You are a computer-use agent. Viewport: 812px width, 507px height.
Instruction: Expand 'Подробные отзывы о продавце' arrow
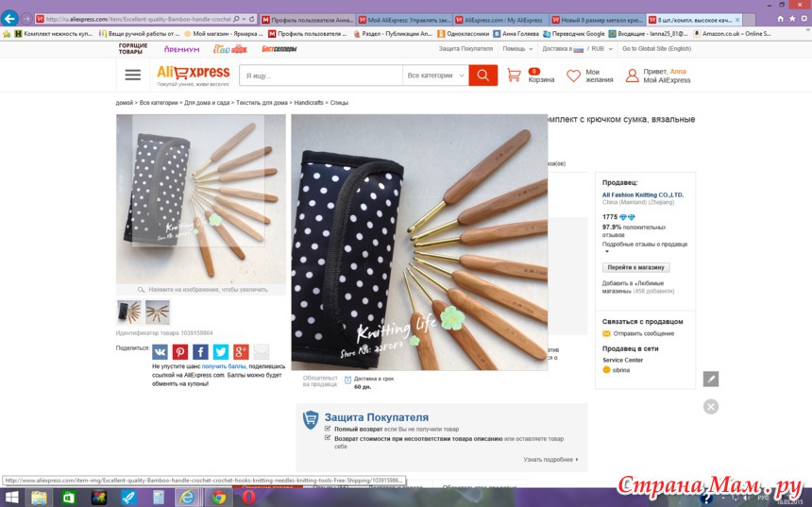click(x=607, y=252)
